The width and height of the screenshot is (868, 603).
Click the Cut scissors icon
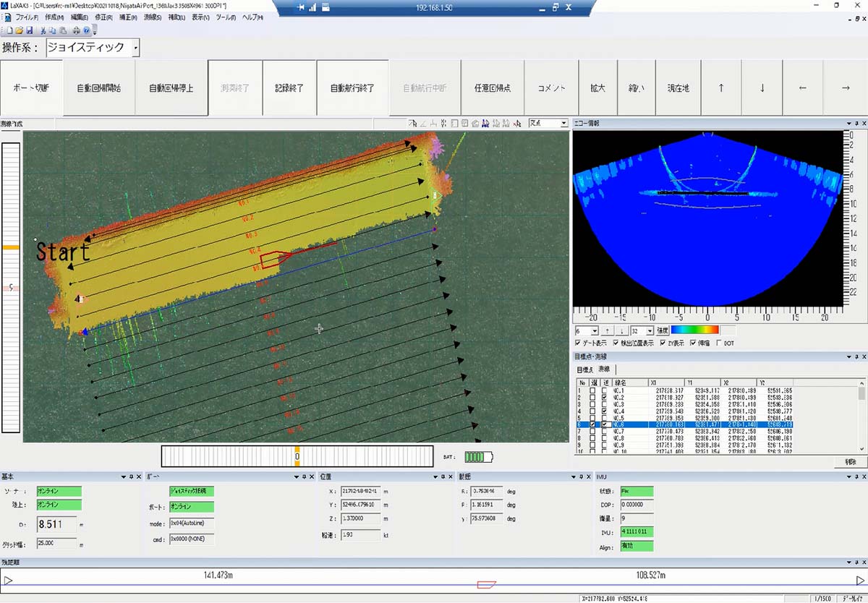43,31
